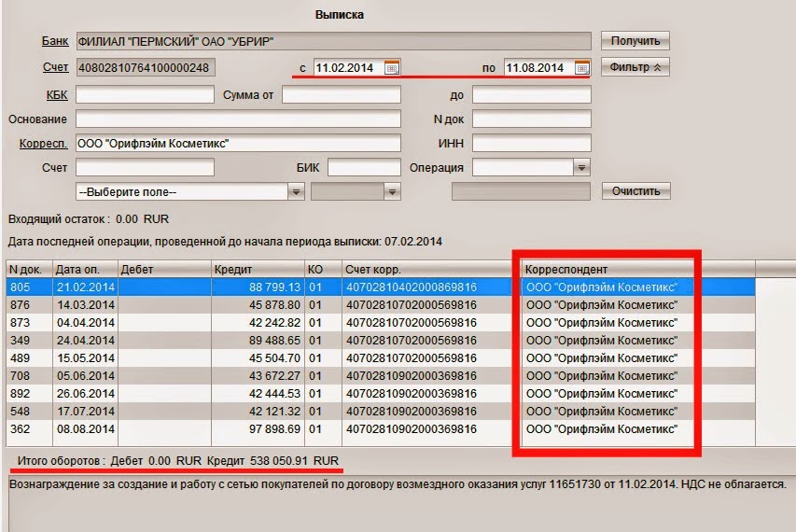The width and height of the screenshot is (796, 532).
Task: Click date cell 24.04.2014
Action: (86, 340)
